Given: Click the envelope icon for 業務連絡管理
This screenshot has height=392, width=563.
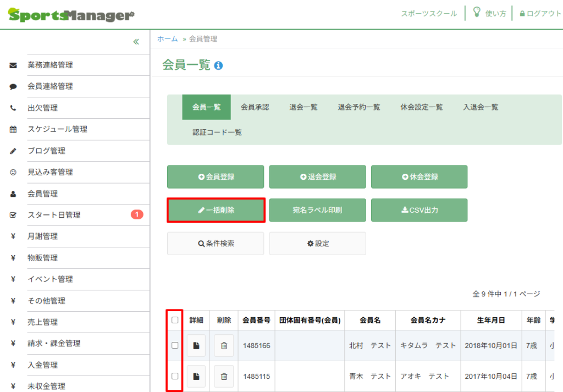Looking at the screenshot, I should (13, 65).
